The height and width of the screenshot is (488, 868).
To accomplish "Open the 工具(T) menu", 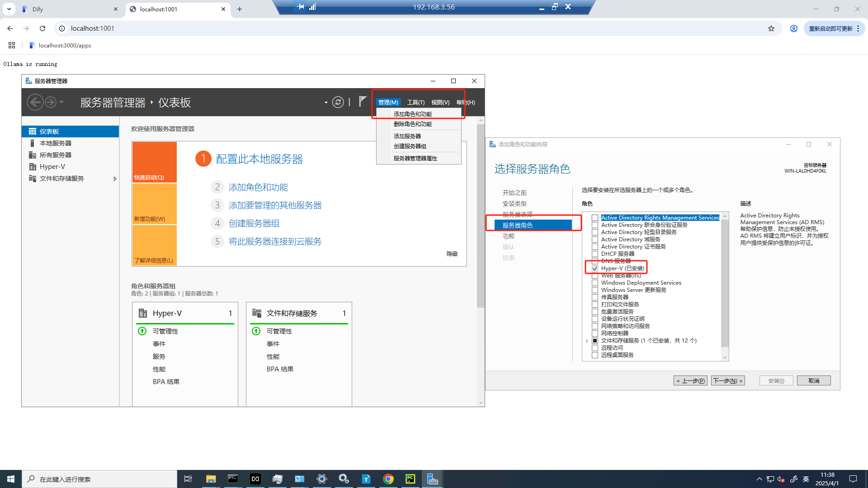I will point(415,103).
